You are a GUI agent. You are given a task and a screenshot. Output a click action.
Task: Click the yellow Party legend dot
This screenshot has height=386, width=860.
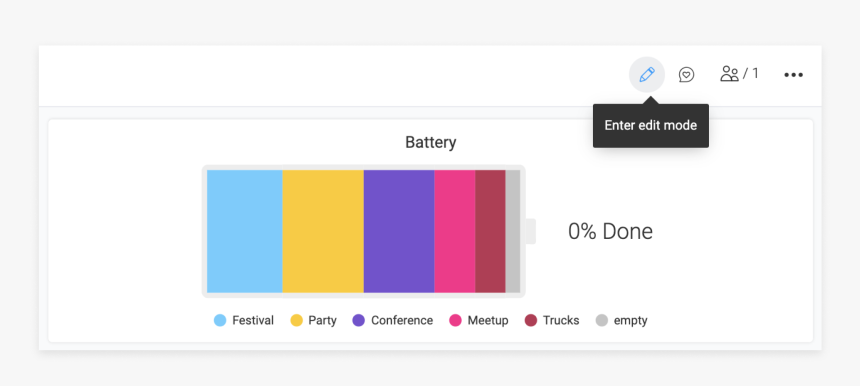tap(296, 320)
